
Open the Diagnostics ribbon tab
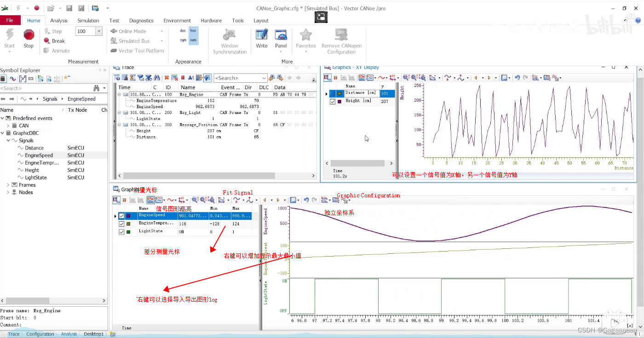tap(141, 20)
